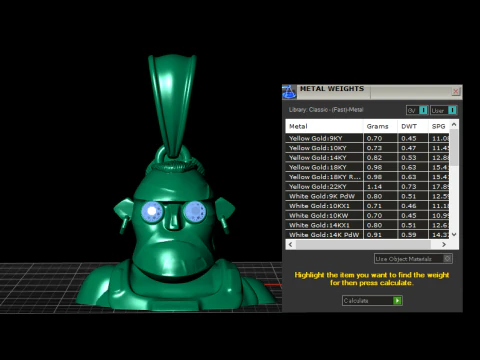Viewport: 480px width, 360px height.
Task: Click DWT value 0.59 for White Gold:14K PdW
Action: 409,235
